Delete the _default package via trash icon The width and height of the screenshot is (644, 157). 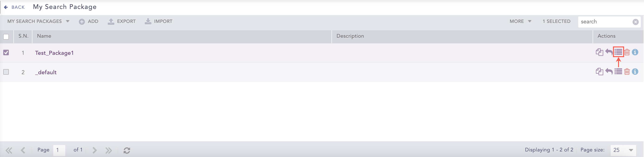pyautogui.click(x=627, y=72)
